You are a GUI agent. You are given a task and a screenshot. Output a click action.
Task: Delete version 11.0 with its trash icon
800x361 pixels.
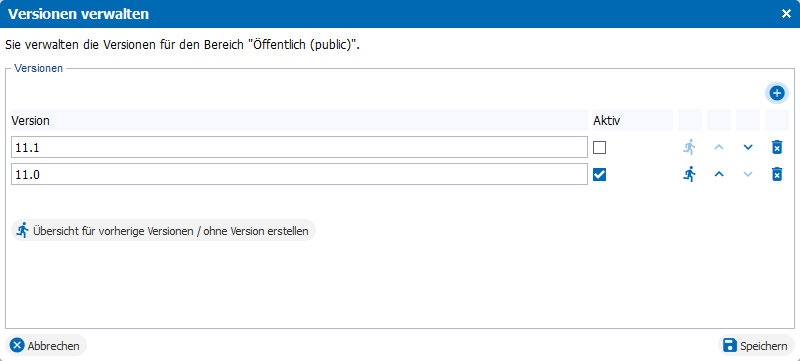click(777, 174)
